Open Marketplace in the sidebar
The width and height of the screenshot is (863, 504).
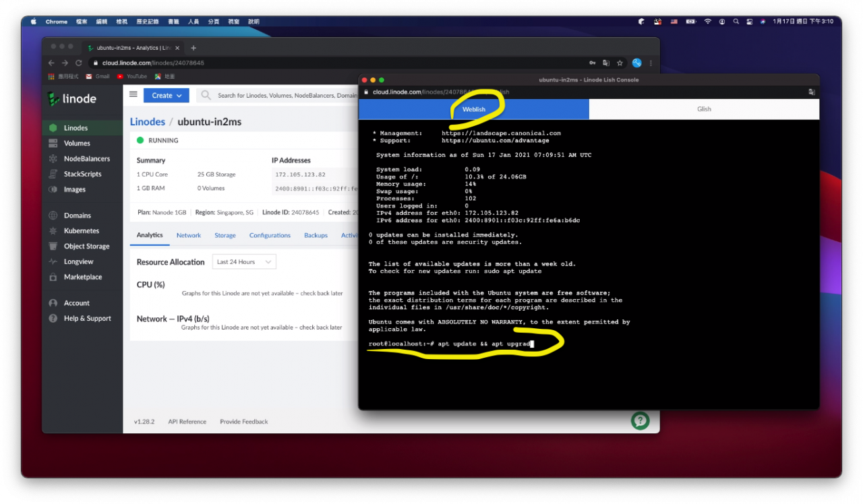coord(83,277)
